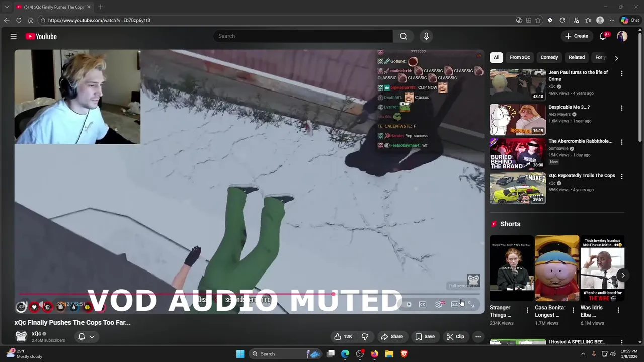Launch Firefox from the taskbar
The image size is (644, 362).
375,354
